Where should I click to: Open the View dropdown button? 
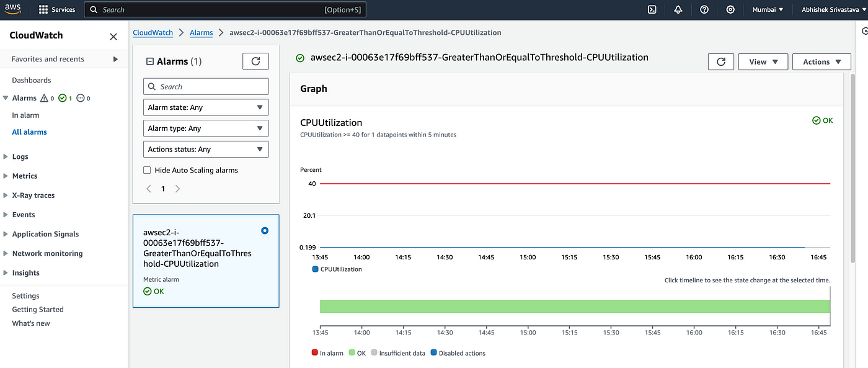click(x=763, y=61)
